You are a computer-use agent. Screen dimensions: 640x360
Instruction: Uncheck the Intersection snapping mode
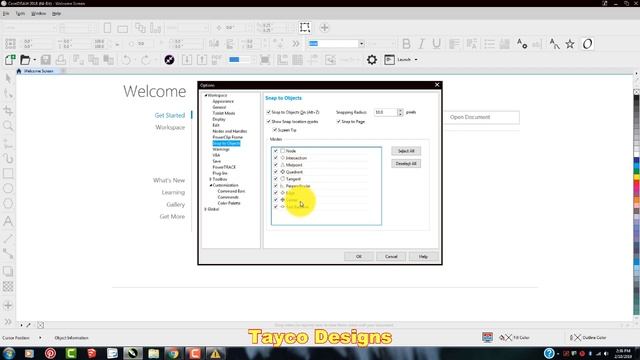[276, 158]
